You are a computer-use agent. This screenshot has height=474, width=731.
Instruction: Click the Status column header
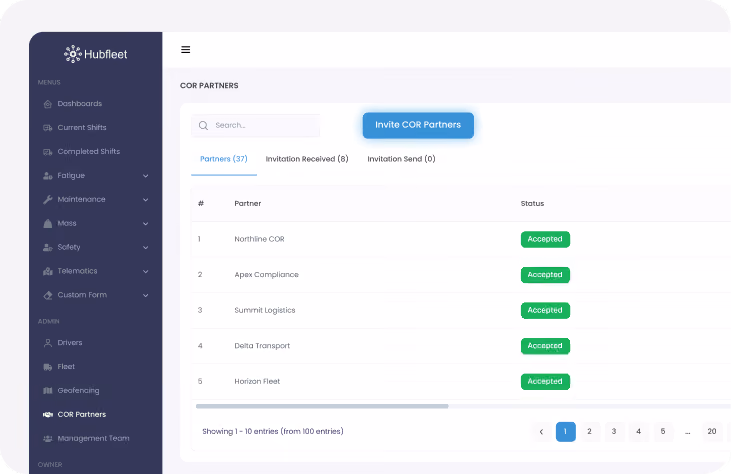click(532, 204)
